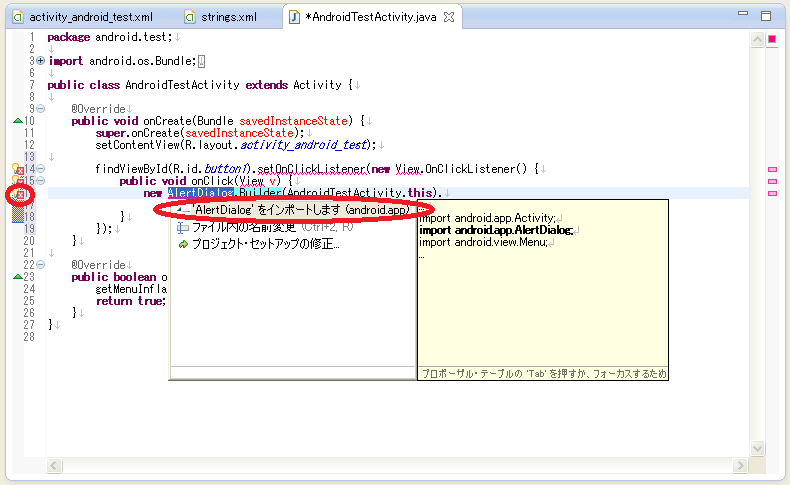Collapse the anonymous listener fold on line 14
The width and height of the screenshot is (790, 485).
40,169
